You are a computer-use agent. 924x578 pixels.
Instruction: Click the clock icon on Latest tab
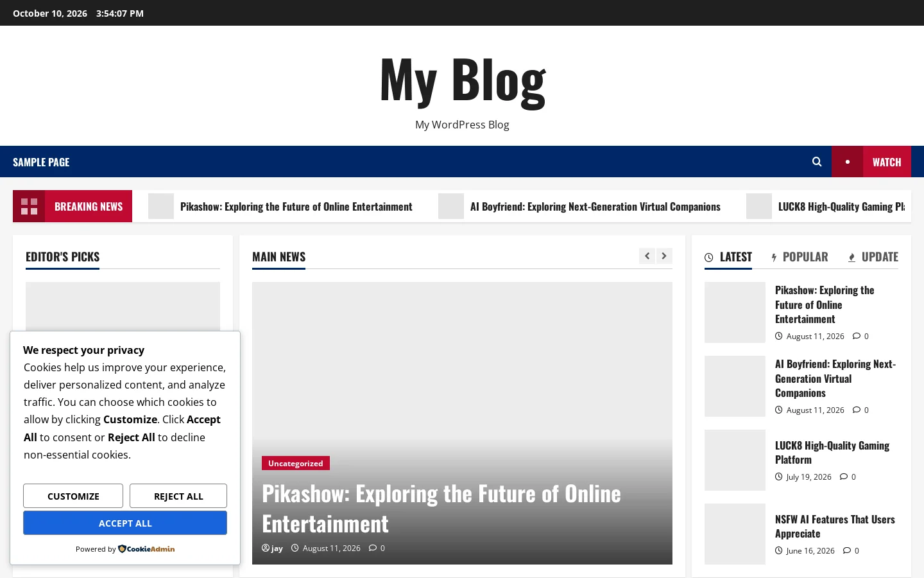(x=709, y=258)
